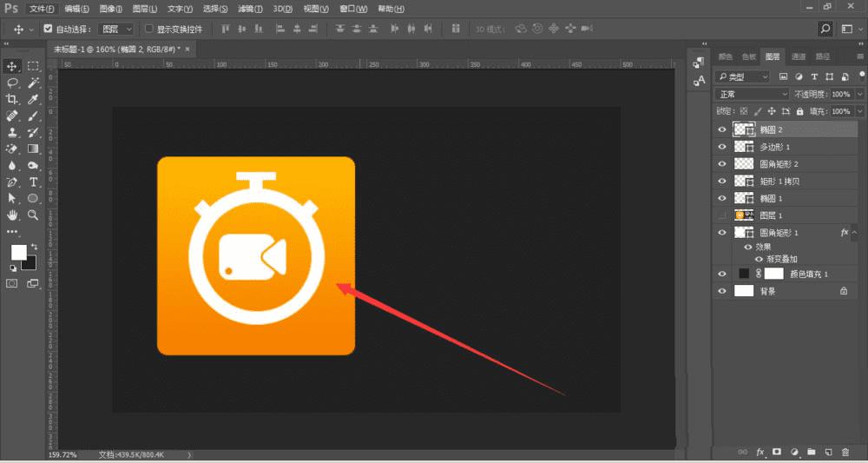Hide the 矩形 1 拷贝 layer

click(x=721, y=181)
